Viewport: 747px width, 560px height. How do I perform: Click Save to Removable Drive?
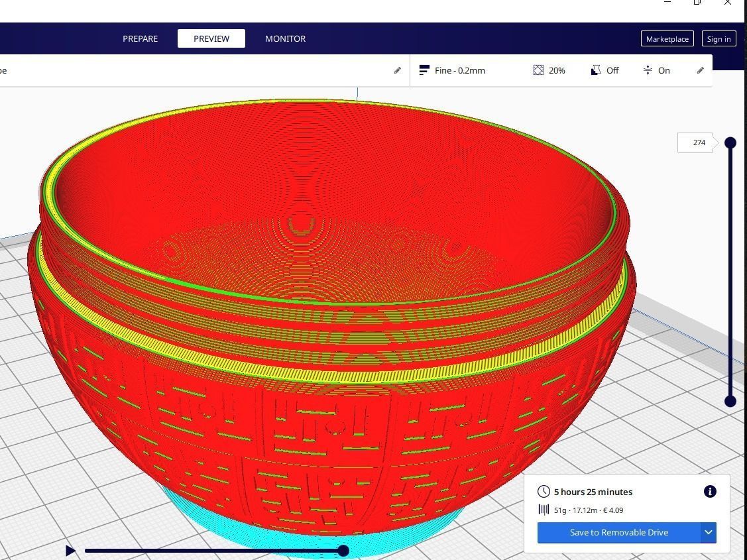tap(619, 532)
